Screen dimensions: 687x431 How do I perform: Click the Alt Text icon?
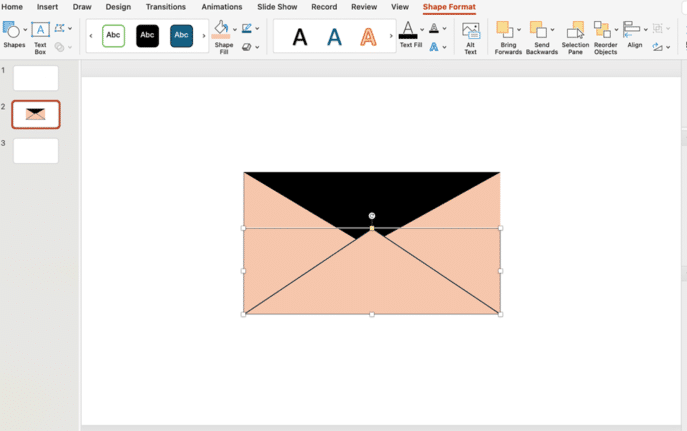[x=470, y=31]
